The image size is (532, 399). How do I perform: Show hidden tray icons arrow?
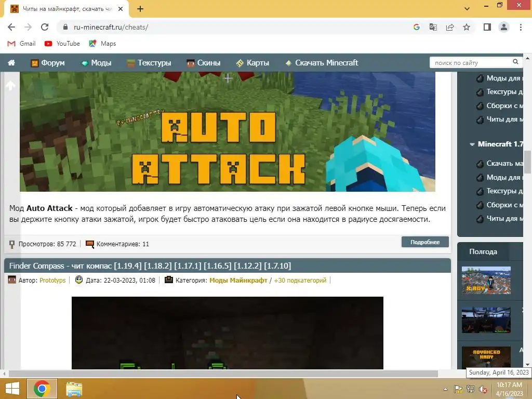click(x=445, y=389)
